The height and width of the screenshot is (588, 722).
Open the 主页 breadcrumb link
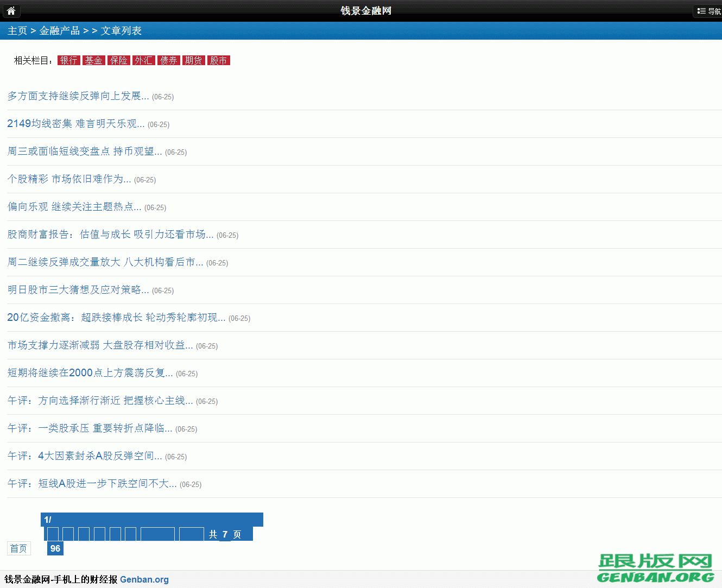click(x=17, y=30)
